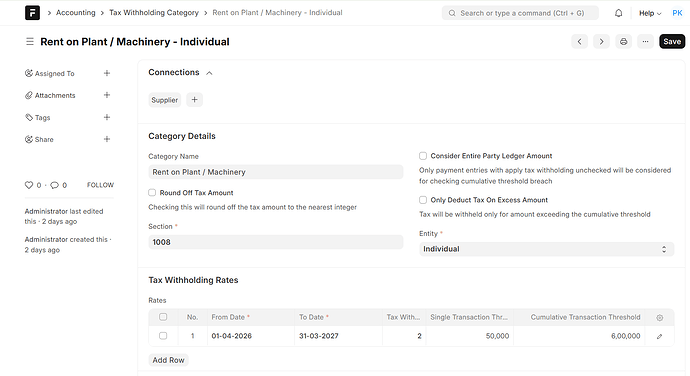Click the From Date column header
This screenshot has height=376, width=690.
click(x=251, y=317)
